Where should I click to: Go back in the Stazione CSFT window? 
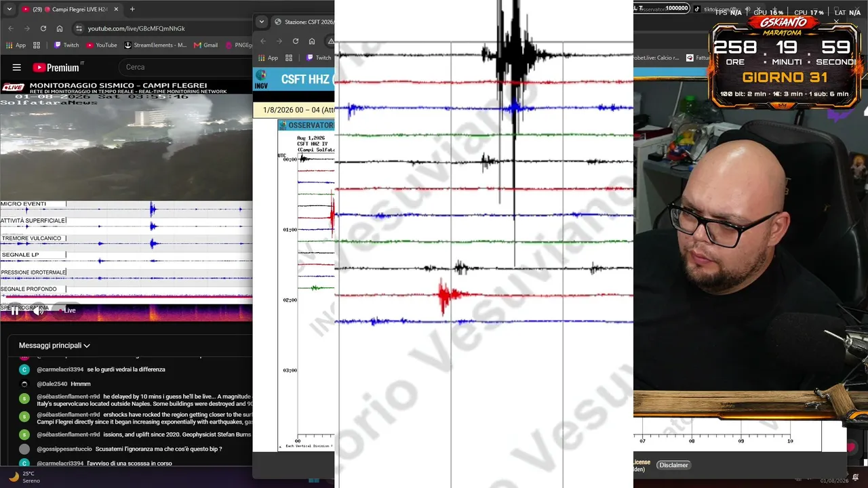click(263, 41)
